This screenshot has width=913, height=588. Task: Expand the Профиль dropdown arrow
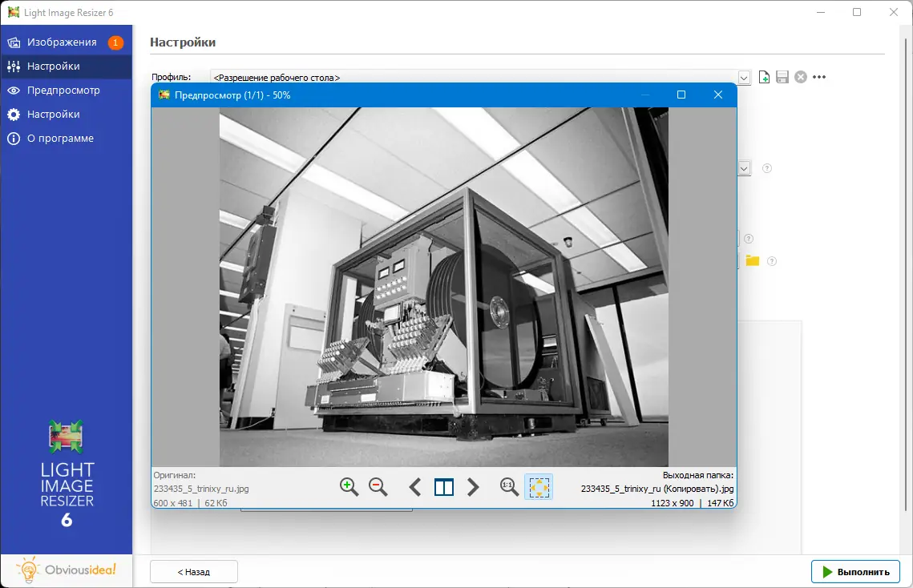tap(744, 78)
